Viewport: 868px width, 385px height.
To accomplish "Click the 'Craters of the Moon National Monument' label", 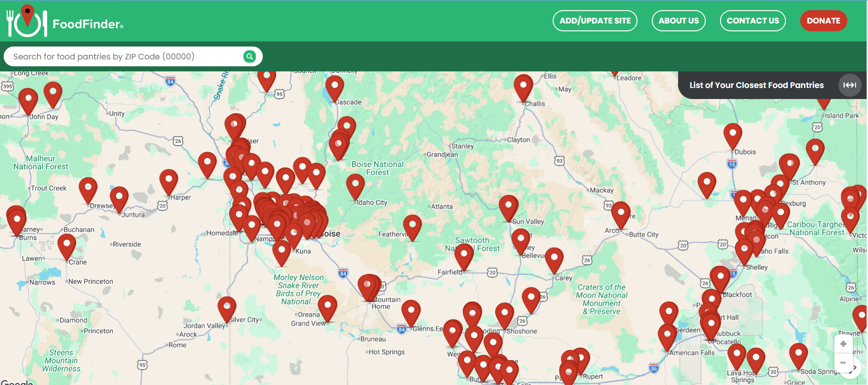I will point(602,299).
